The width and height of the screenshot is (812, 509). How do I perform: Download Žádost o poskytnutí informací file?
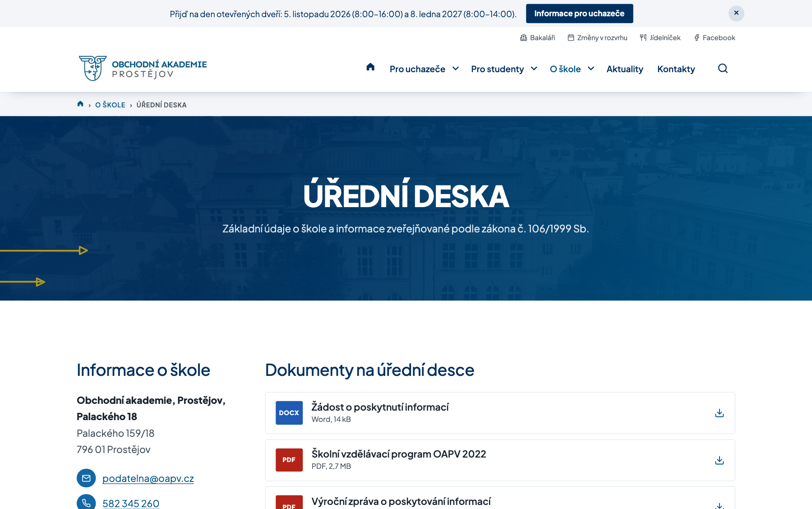tap(720, 413)
